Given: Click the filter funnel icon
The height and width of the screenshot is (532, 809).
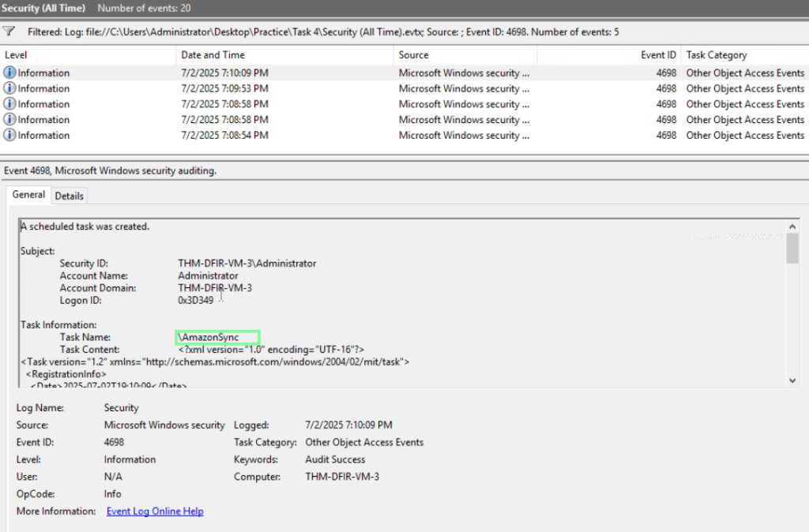Looking at the screenshot, I should [x=9, y=32].
